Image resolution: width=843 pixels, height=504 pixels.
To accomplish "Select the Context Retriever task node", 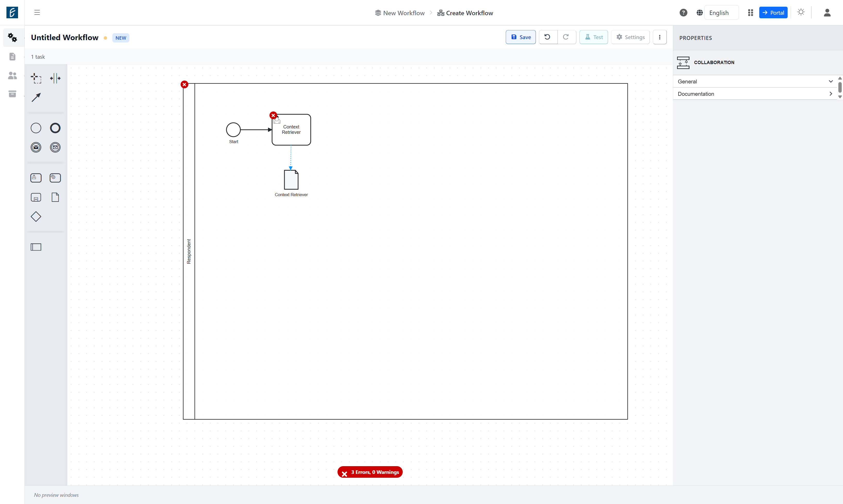I will coord(291,130).
